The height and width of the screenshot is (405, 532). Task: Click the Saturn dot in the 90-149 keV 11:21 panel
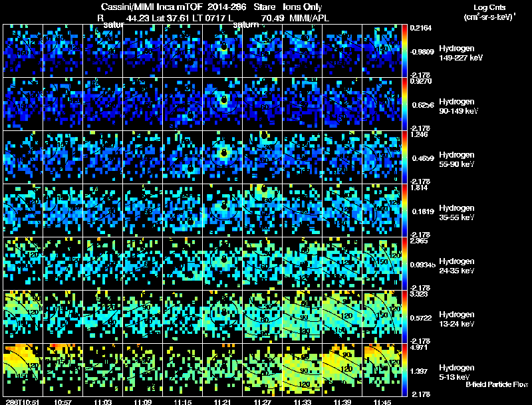point(223,100)
